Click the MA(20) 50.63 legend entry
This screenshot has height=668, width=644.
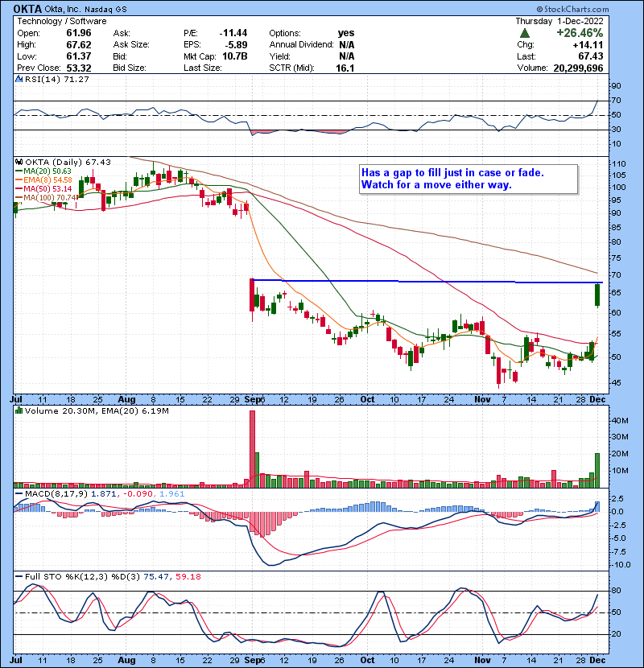click(43, 171)
